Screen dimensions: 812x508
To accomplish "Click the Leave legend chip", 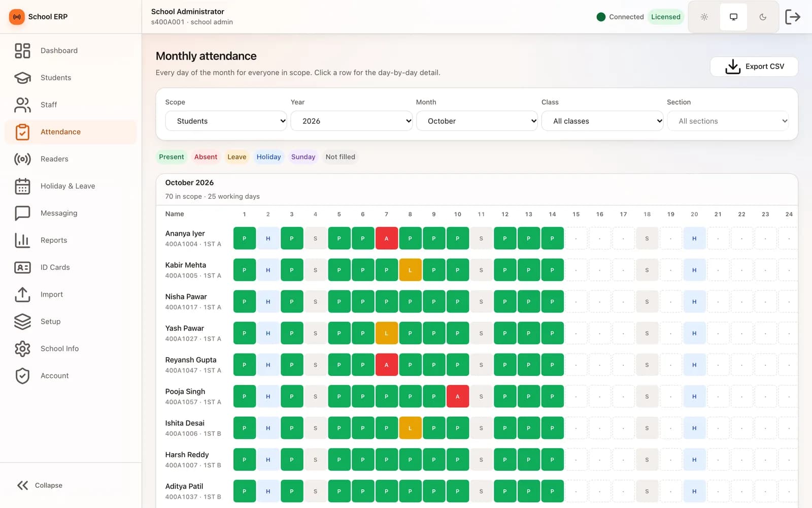I will coord(236,157).
